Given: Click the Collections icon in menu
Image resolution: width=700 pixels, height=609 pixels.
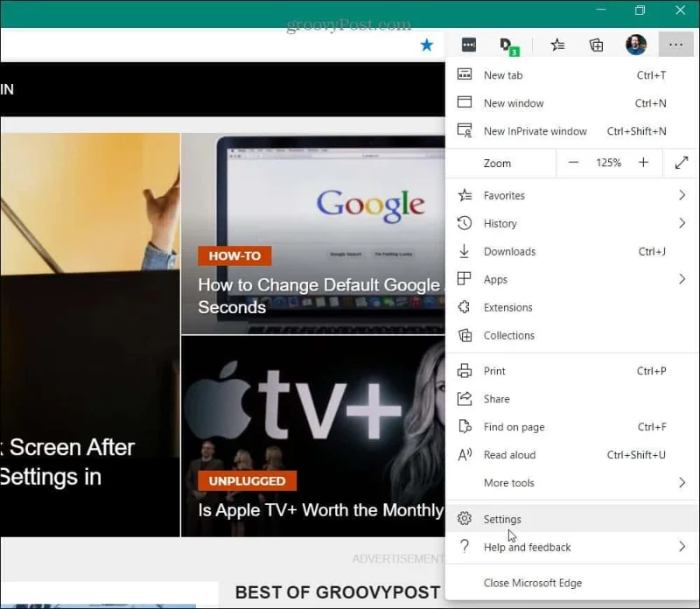Looking at the screenshot, I should 465,335.
